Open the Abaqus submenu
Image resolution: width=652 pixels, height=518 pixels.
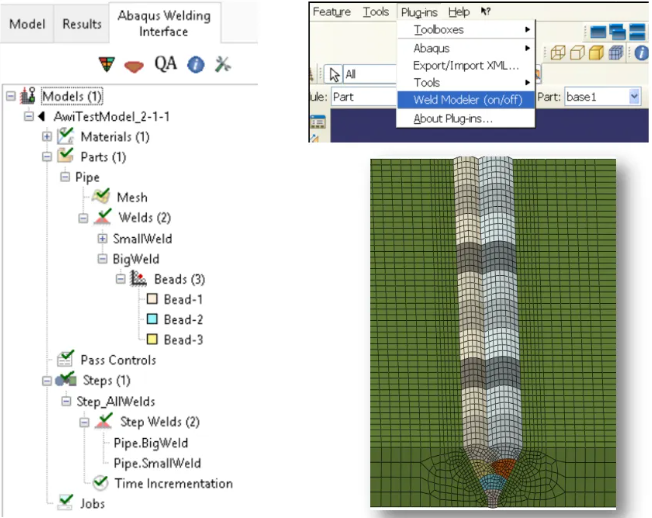point(466,48)
